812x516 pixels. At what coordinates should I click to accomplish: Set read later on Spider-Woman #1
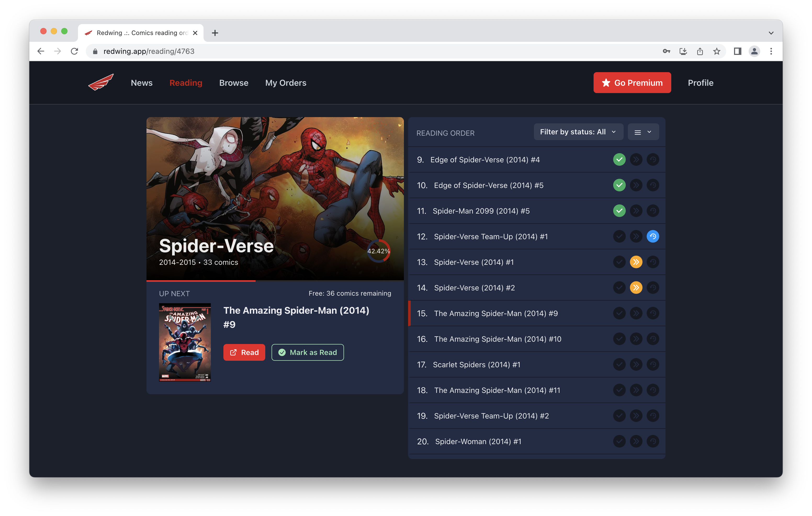coord(653,441)
